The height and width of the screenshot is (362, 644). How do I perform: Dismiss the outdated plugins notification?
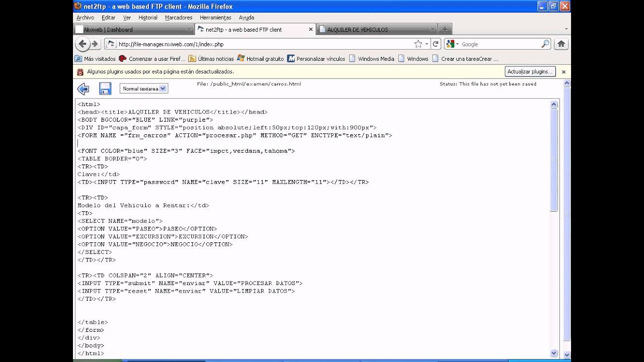coord(563,72)
